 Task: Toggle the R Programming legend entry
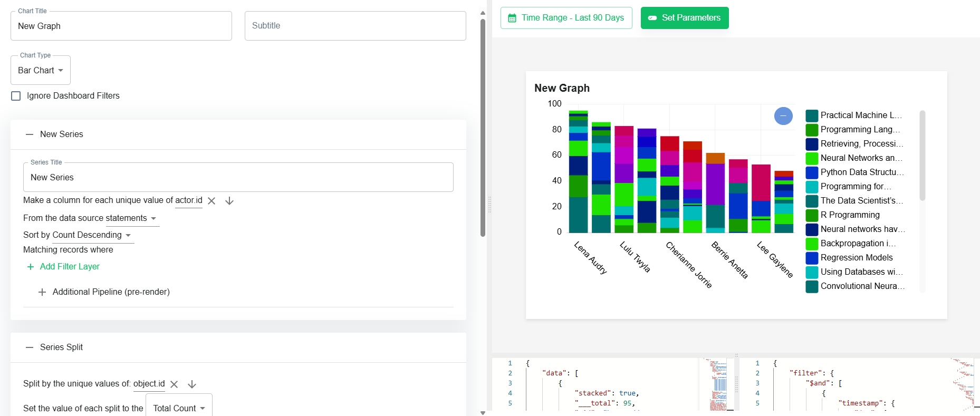pos(843,215)
